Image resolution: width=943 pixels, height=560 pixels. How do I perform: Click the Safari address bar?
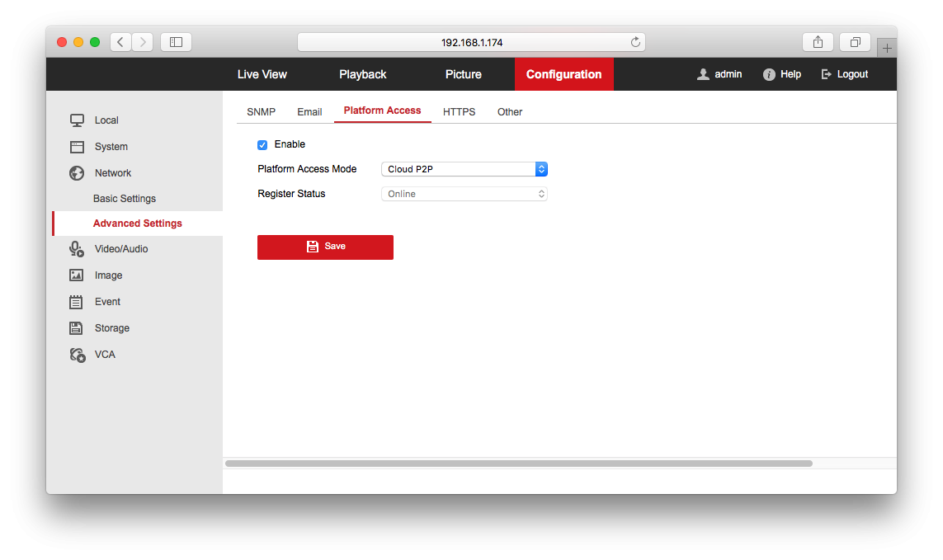coord(471,42)
